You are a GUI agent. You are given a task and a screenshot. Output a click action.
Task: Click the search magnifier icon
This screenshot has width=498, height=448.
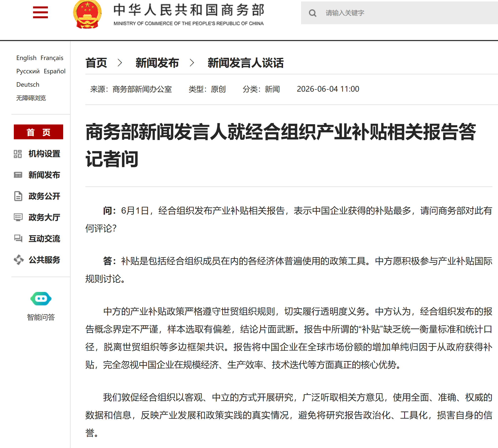pos(312,13)
